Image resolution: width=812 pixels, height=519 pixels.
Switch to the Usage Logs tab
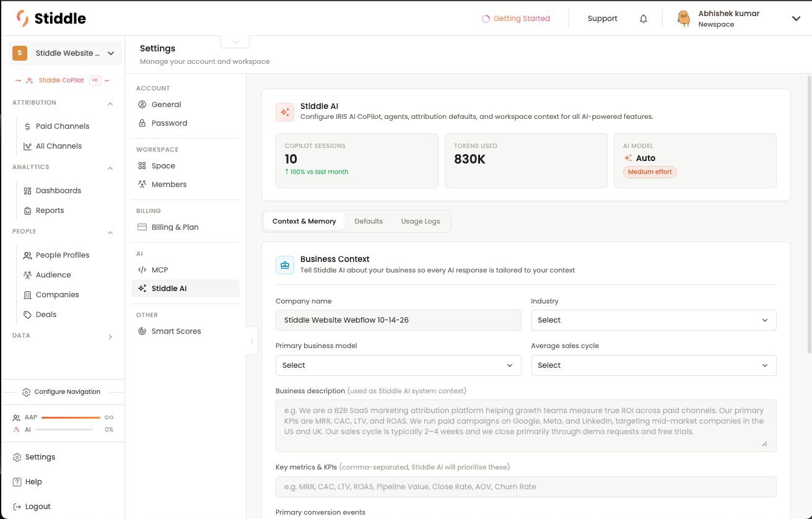coord(421,221)
